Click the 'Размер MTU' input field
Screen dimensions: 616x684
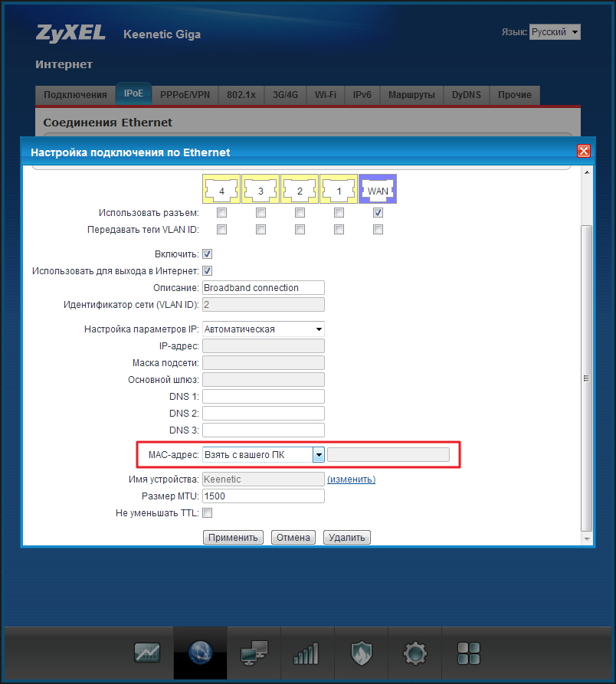click(263, 496)
